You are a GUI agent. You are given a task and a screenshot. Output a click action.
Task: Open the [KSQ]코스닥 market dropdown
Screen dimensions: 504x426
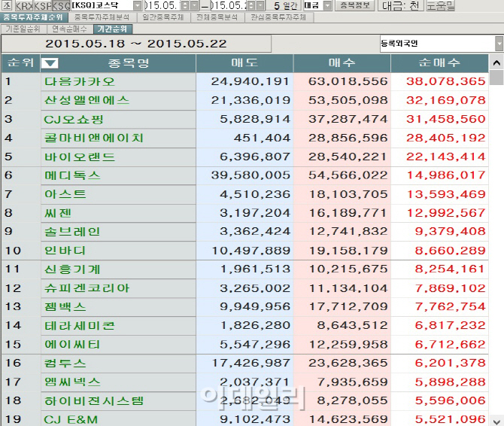[x=138, y=5]
